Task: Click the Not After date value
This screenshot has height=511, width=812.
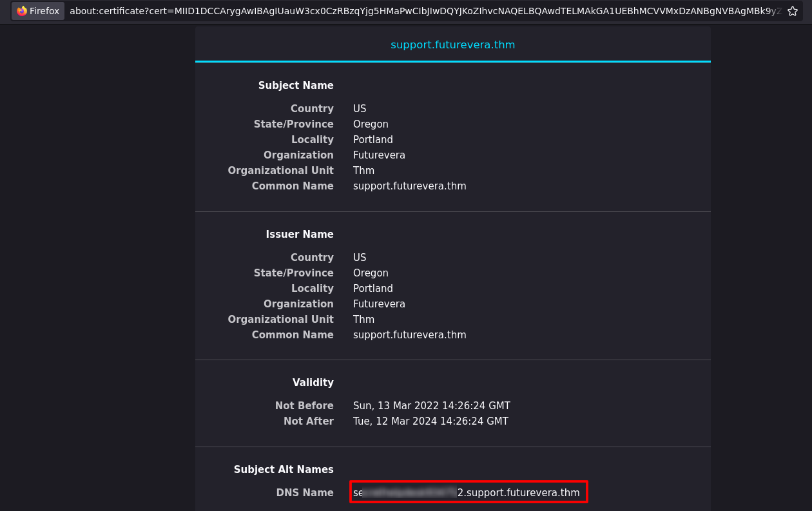Action: 430,421
